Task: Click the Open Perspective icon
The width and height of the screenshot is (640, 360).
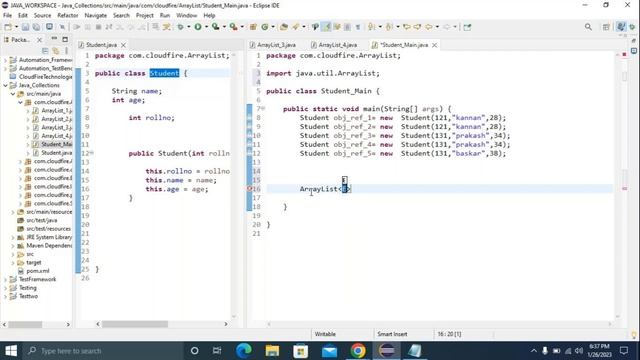Action: coord(606,27)
